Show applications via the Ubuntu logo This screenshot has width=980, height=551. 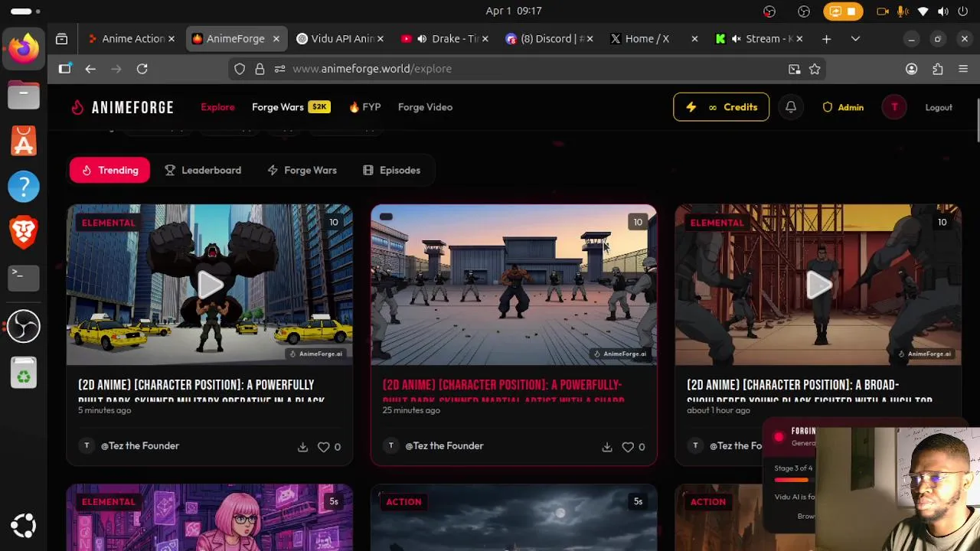(x=24, y=526)
